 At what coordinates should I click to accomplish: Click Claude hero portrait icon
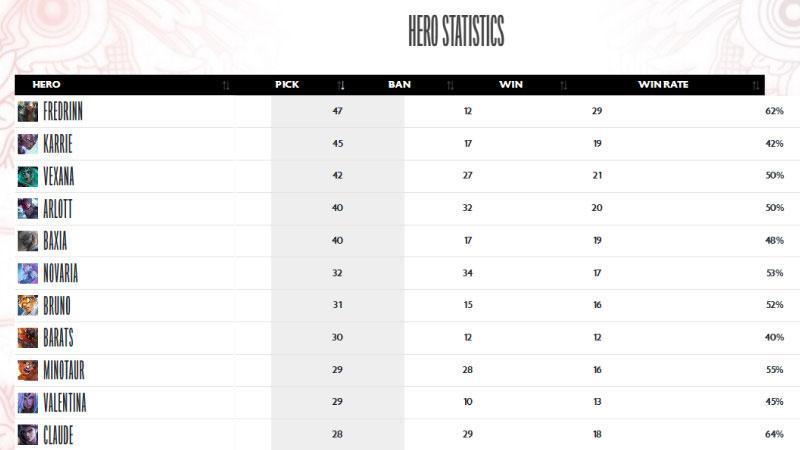[28, 435]
